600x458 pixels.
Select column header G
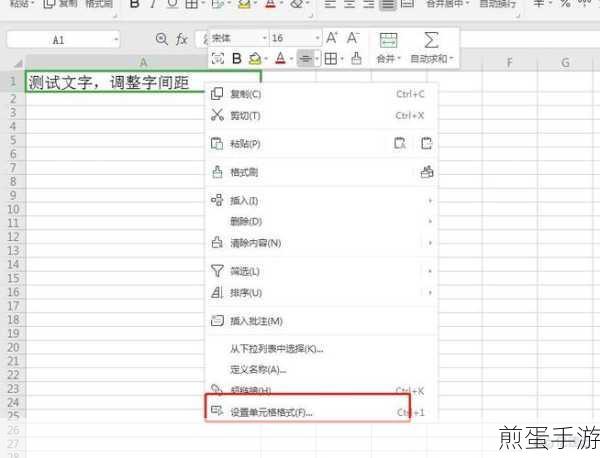tap(565, 62)
